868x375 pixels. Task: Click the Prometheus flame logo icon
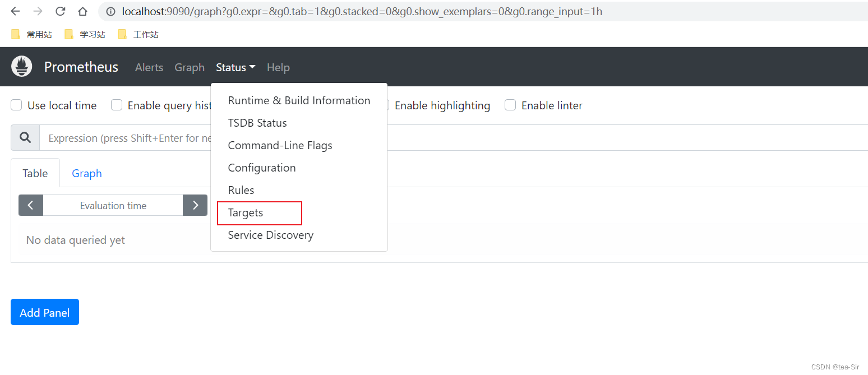[x=22, y=67]
